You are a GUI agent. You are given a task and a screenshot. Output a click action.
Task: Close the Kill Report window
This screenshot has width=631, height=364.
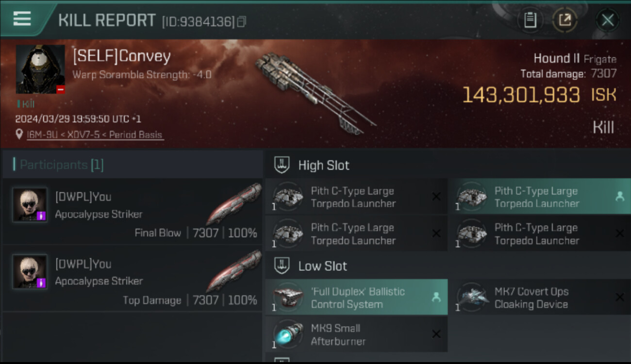tap(608, 20)
